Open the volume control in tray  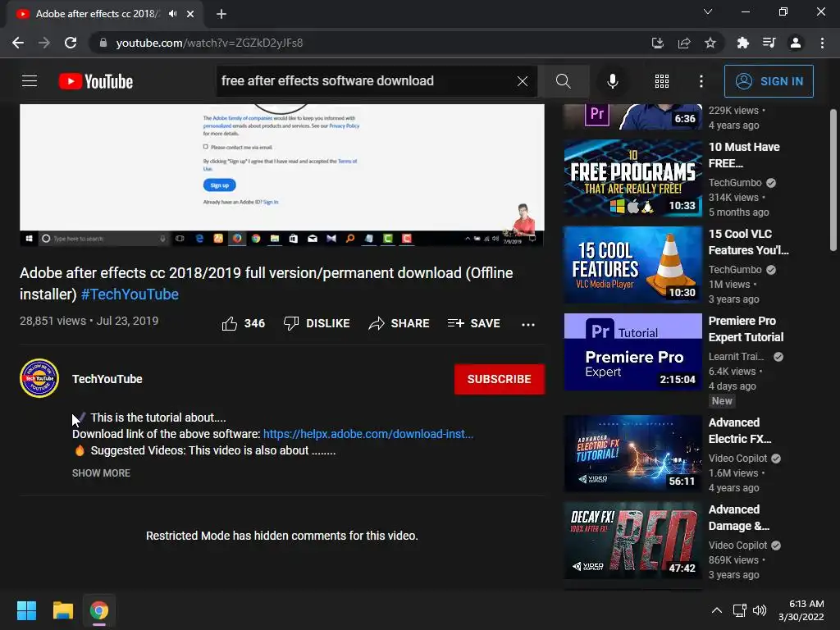coord(760,610)
